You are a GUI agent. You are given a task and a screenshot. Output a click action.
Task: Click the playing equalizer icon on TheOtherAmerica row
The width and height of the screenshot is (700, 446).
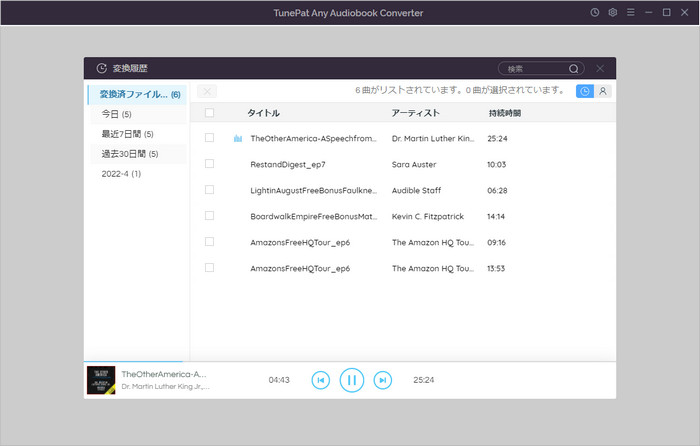click(238, 138)
